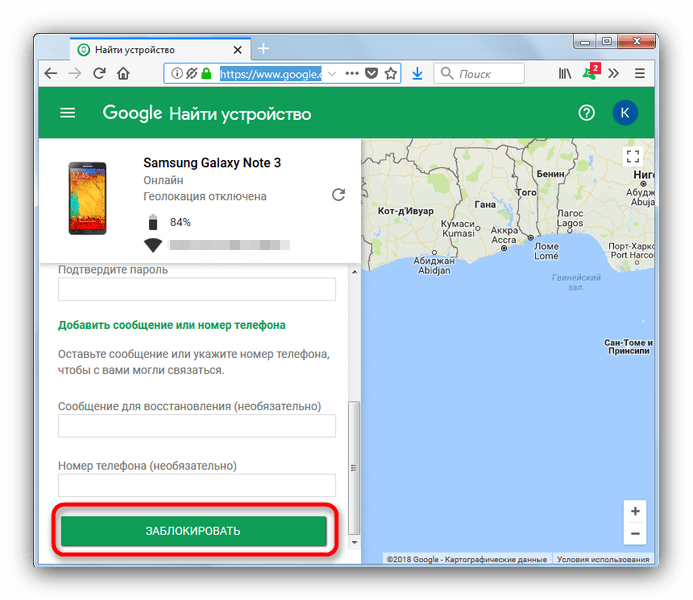Open help question mark icon

pos(586,113)
